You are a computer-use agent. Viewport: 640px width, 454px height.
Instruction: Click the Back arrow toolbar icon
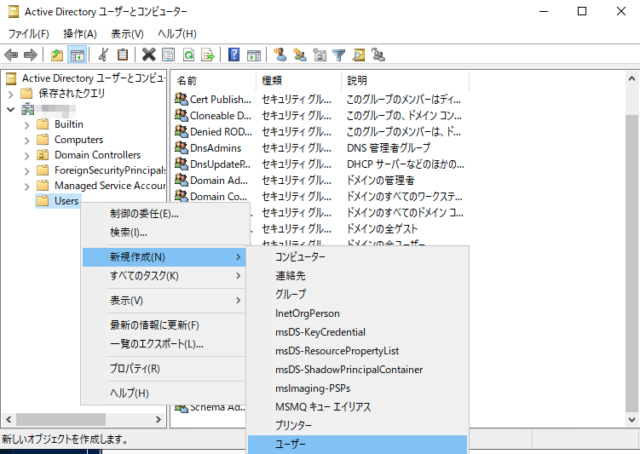(x=11, y=55)
